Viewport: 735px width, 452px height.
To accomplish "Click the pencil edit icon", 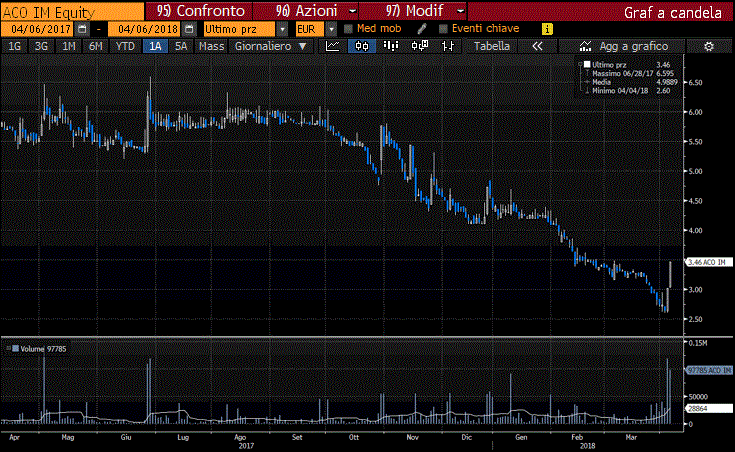I will [423, 29].
